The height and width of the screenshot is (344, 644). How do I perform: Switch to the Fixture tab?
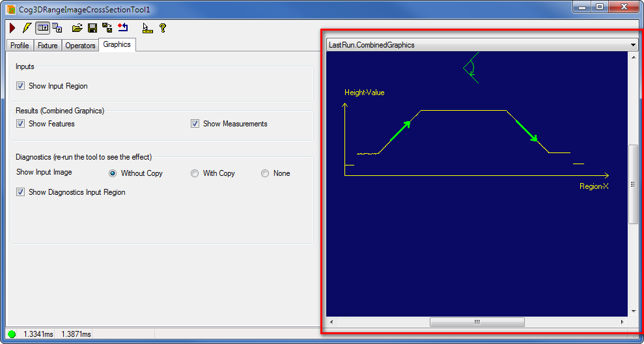(x=48, y=46)
